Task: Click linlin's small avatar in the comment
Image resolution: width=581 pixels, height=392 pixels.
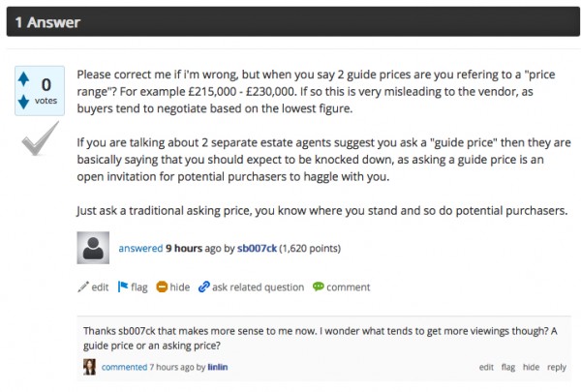Action: click(90, 368)
